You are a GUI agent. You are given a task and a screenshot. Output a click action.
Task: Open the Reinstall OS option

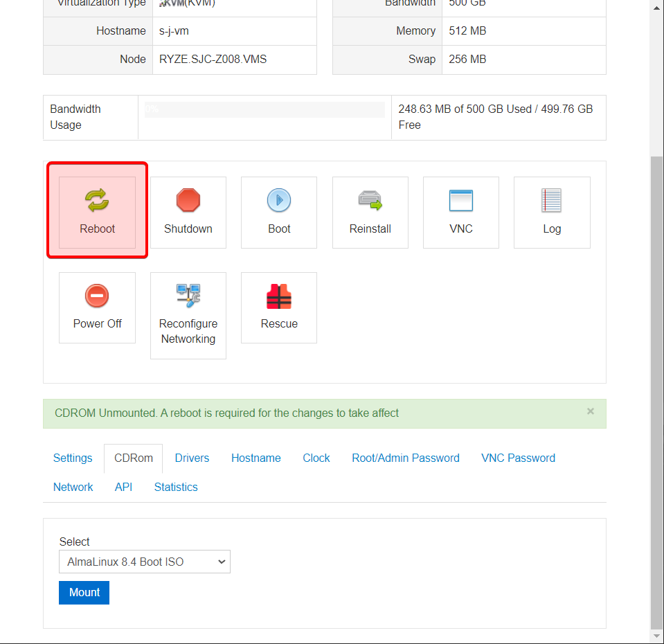(x=370, y=212)
